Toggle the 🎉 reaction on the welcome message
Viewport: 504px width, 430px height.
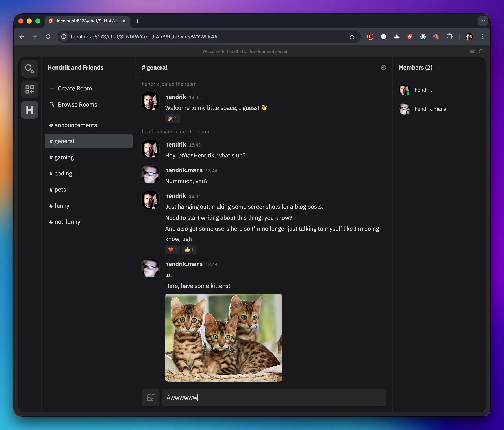(x=173, y=119)
